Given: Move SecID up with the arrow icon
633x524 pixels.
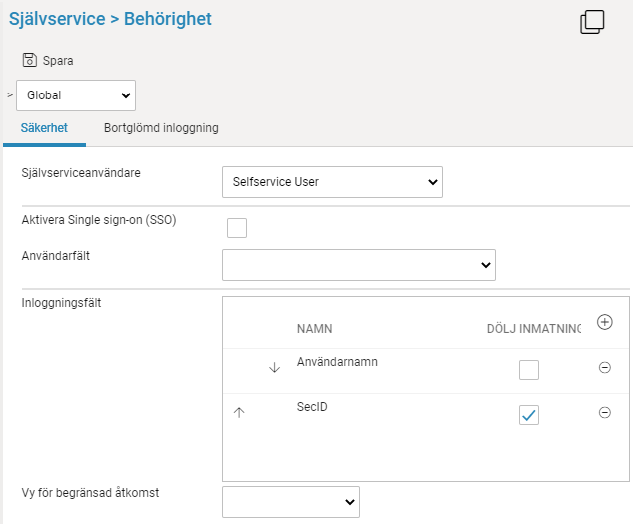Looking at the screenshot, I should [x=238, y=412].
